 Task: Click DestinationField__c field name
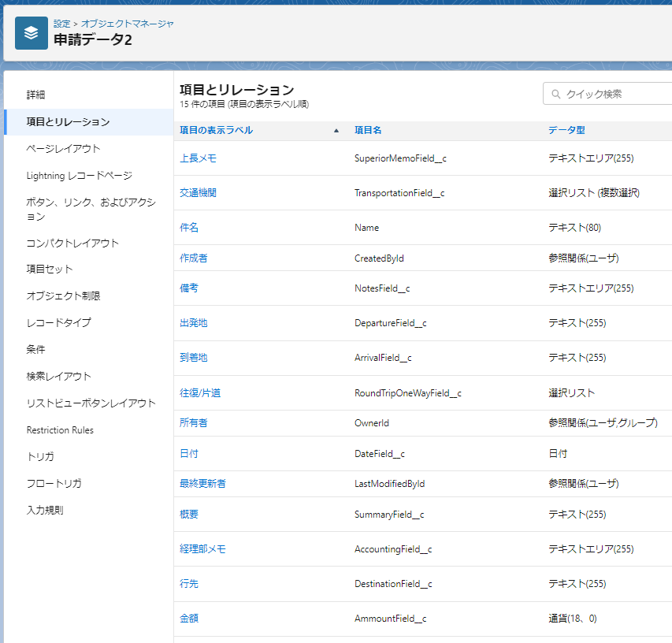point(393,584)
